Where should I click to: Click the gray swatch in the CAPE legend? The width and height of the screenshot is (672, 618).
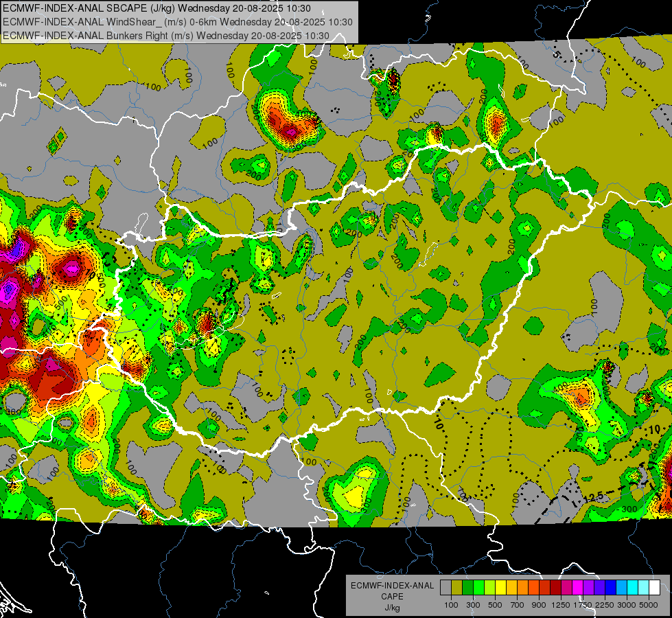point(445,587)
